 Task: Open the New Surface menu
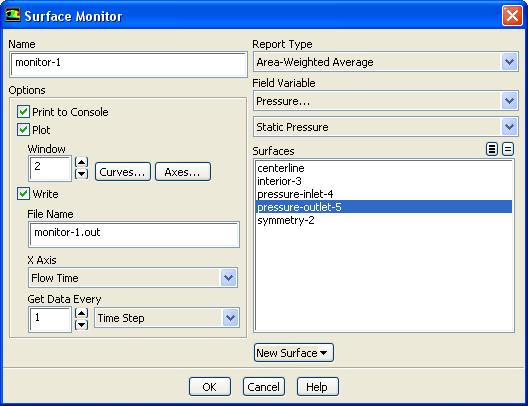(294, 353)
